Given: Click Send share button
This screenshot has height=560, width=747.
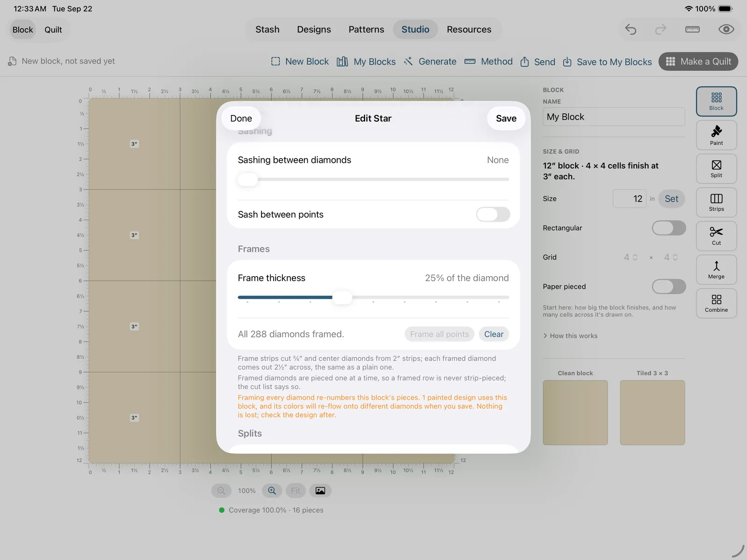Looking at the screenshot, I should [537, 62].
